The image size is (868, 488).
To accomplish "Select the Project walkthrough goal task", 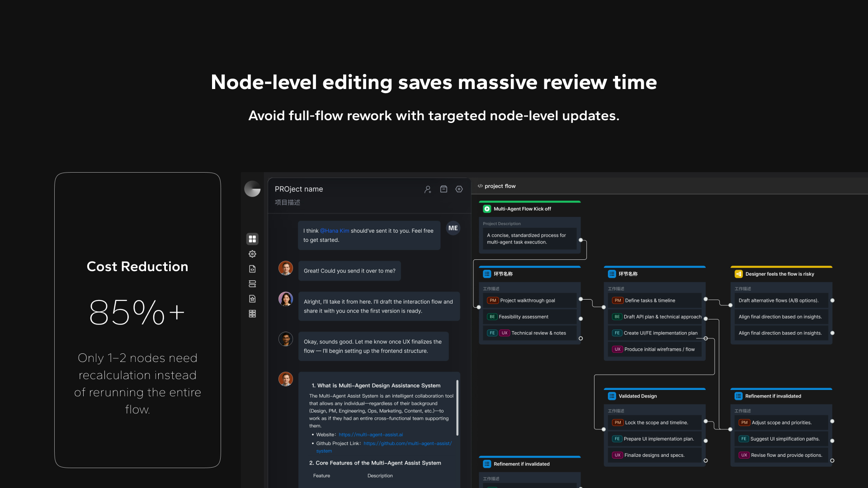I will pyautogui.click(x=527, y=300).
